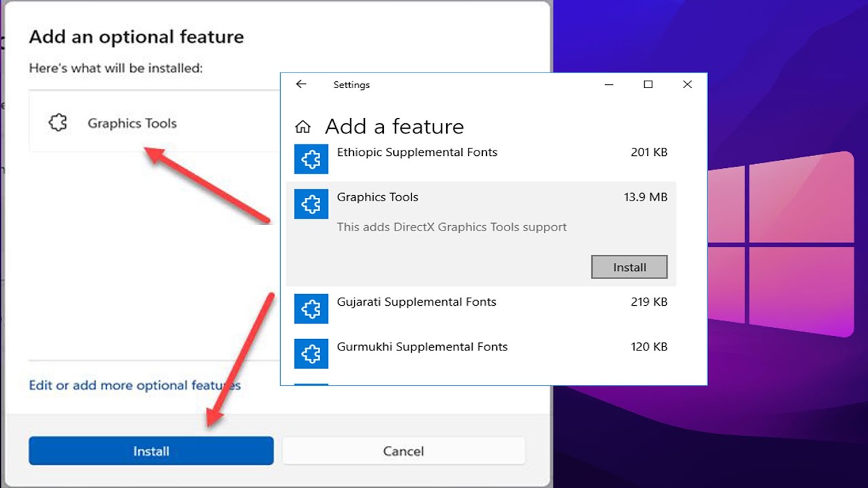Click the 'Settings' window title text
The image size is (868, 488).
[351, 85]
